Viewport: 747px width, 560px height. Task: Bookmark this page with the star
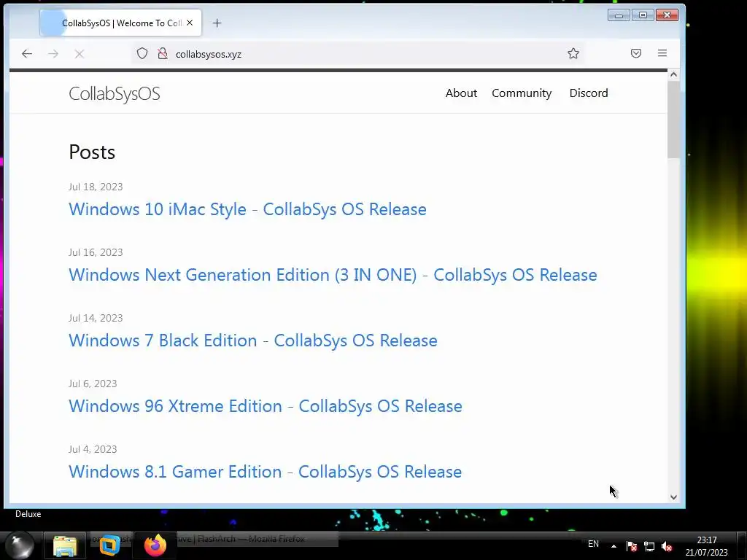point(573,53)
